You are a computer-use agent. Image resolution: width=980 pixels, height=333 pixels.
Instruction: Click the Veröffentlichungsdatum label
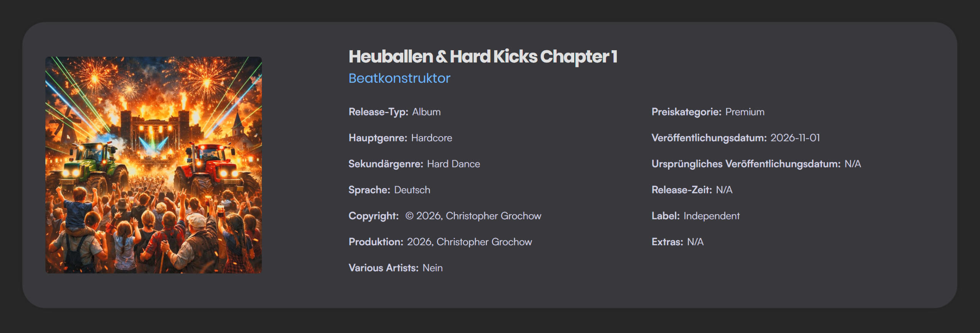click(x=709, y=138)
